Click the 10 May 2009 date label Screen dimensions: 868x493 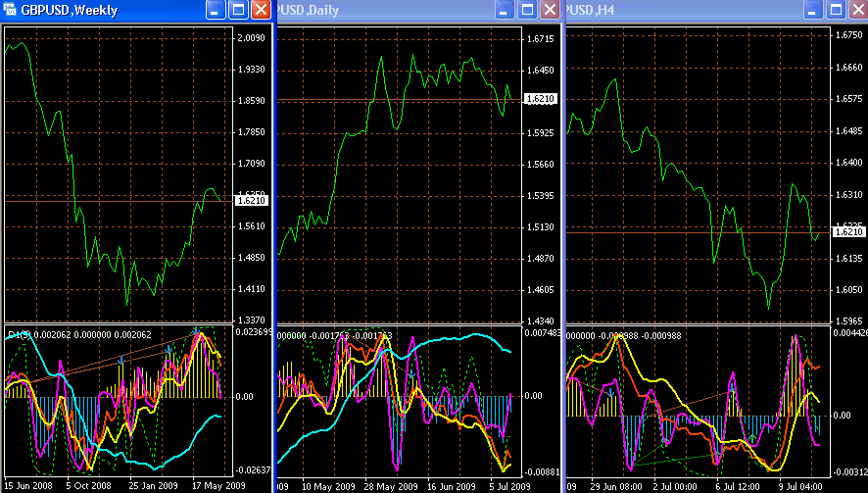tap(328, 487)
